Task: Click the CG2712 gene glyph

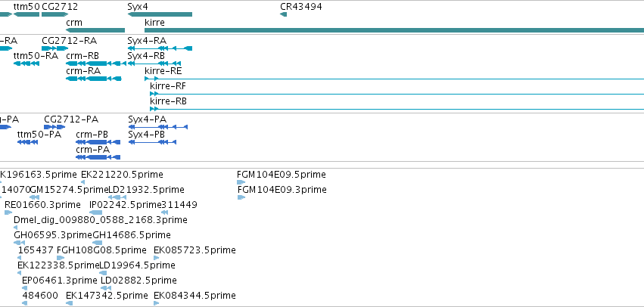Action: (55, 15)
